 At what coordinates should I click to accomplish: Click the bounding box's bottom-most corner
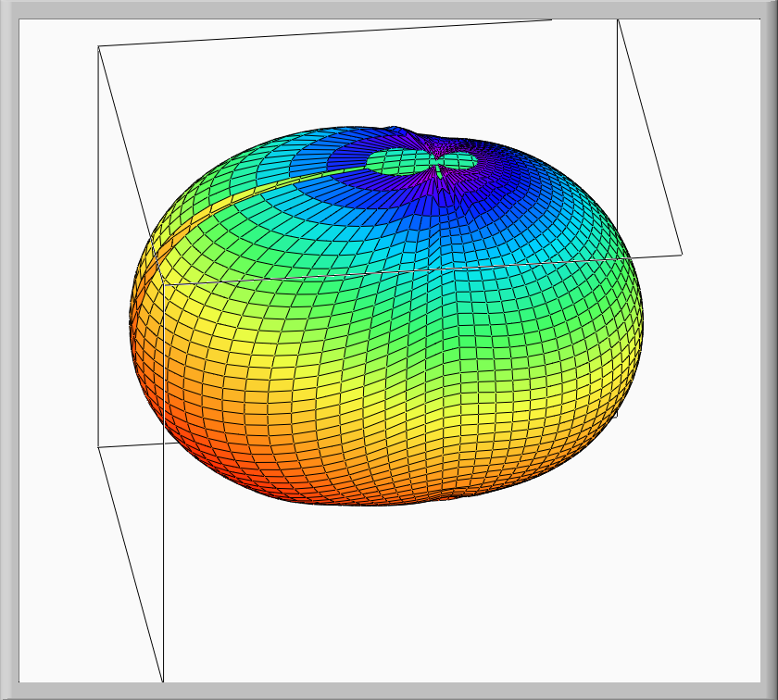coord(163,681)
